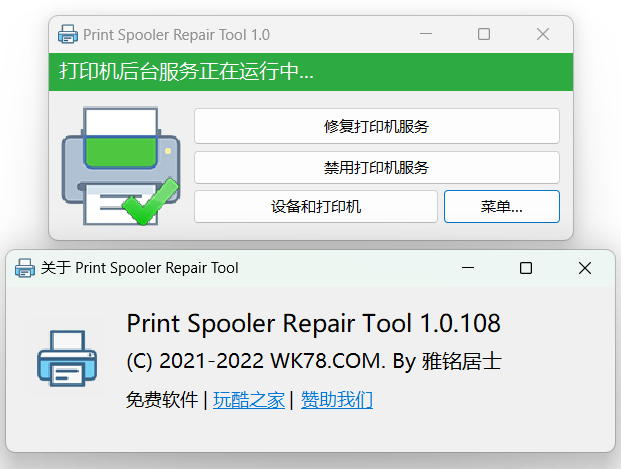Close the 关于 About window

585,268
